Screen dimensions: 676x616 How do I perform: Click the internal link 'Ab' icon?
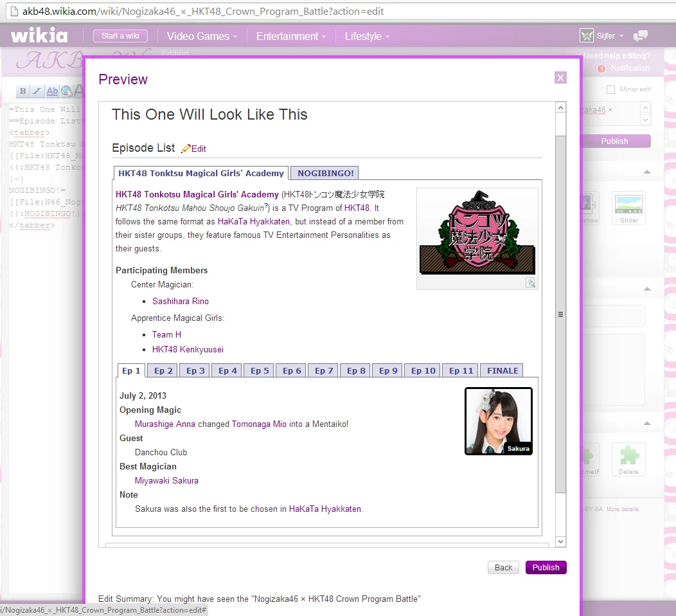point(52,91)
